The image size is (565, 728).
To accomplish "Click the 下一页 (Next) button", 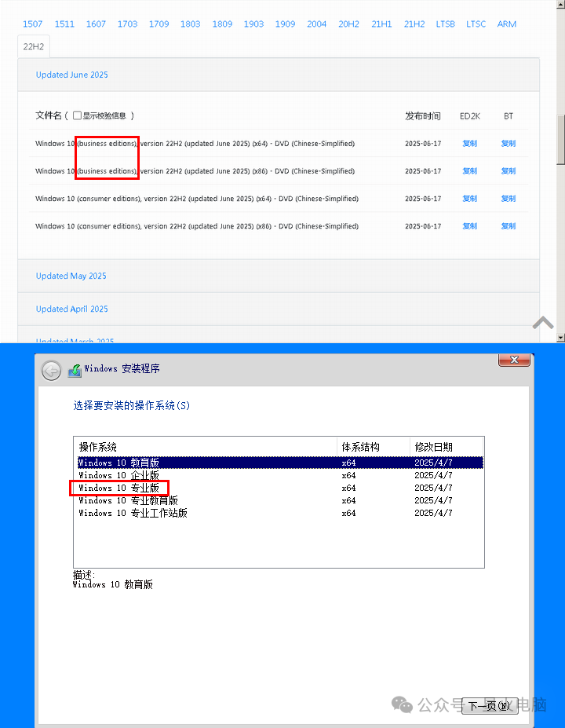I will tap(490, 706).
